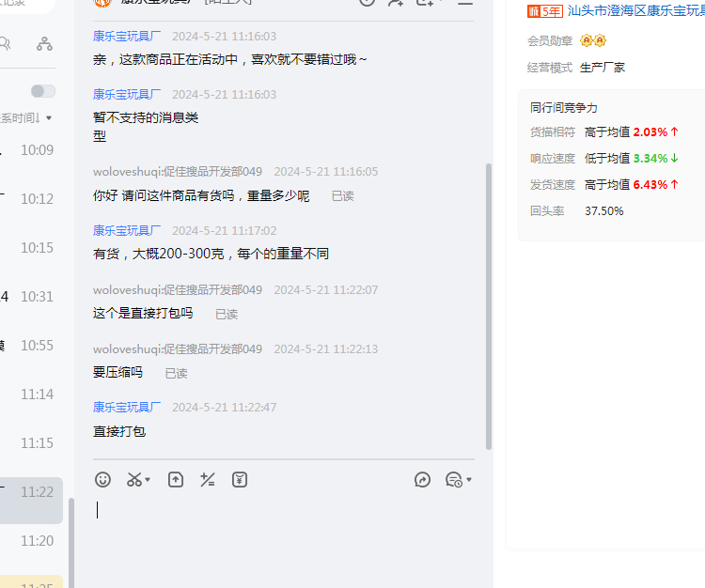Open the emoji picker in chat toolbar
The width and height of the screenshot is (705, 588).
pos(102,480)
